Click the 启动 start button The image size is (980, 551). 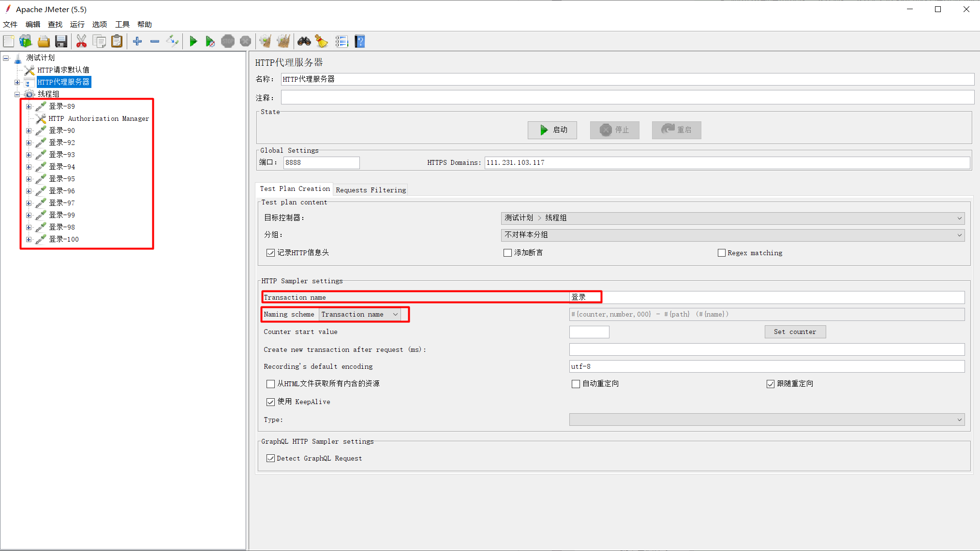[552, 130]
